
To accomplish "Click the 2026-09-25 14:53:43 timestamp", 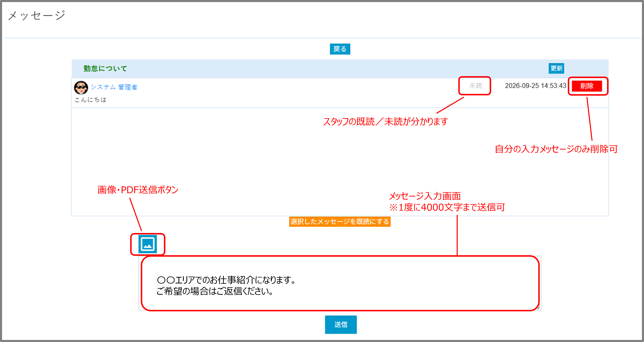I will click(535, 86).
